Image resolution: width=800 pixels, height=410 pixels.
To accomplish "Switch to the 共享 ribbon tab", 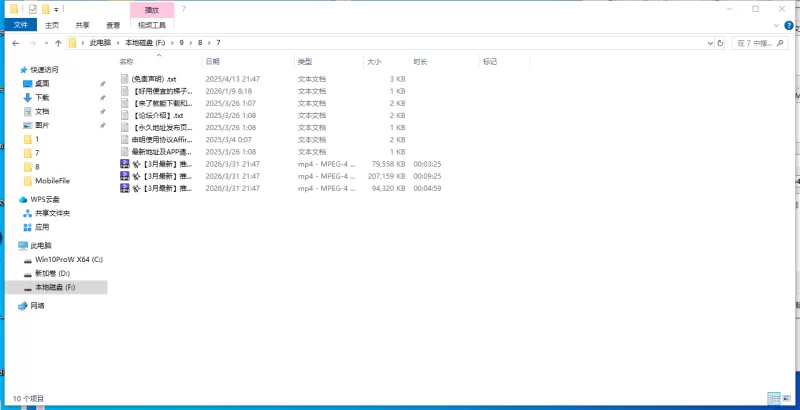I will (x=82, y=25).
